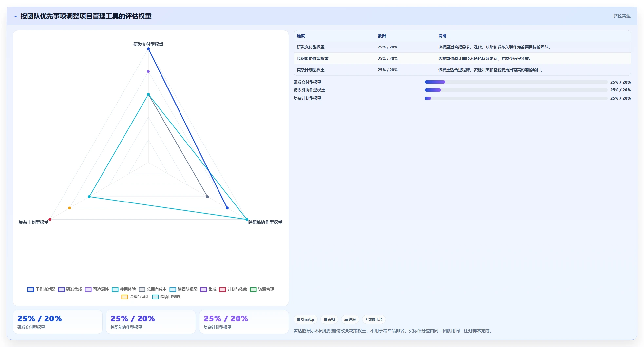Click the 研发交付型权重 progress bar
This screenshot has width=644, height=347.
[x=516, y=82]
